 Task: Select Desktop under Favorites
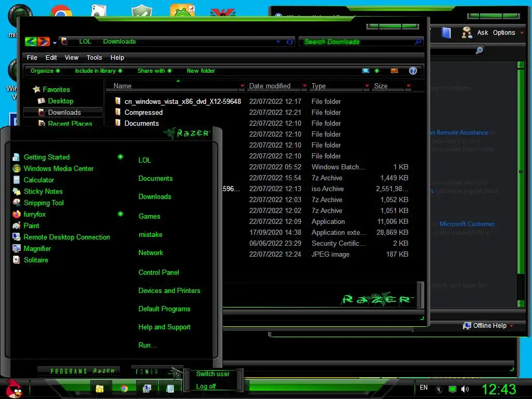(x=60, y=101)
